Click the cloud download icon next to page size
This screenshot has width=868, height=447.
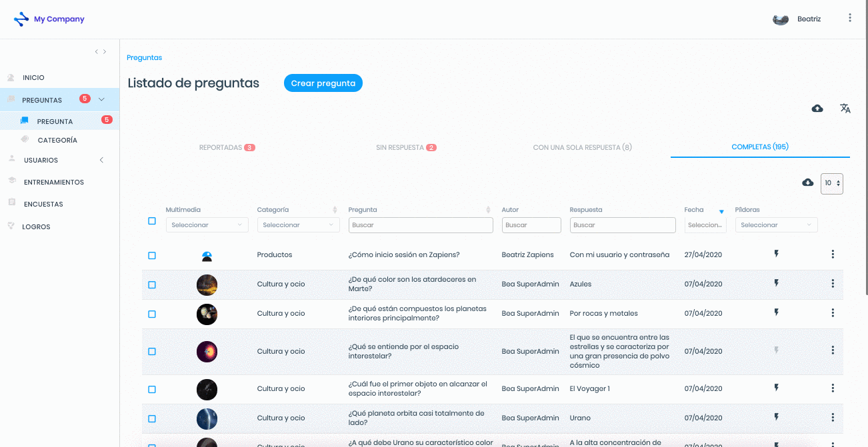(x=808, y=183)
